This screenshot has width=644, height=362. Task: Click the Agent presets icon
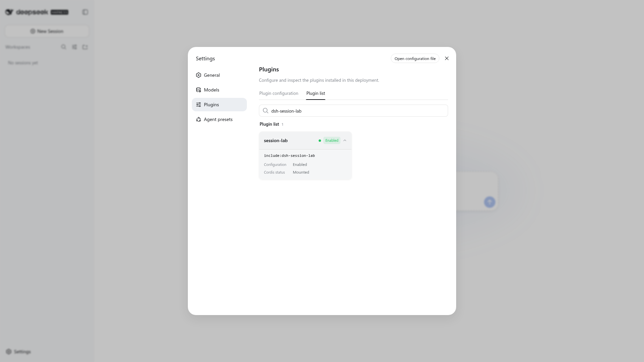pyautogui.click(x=199, y=119)
